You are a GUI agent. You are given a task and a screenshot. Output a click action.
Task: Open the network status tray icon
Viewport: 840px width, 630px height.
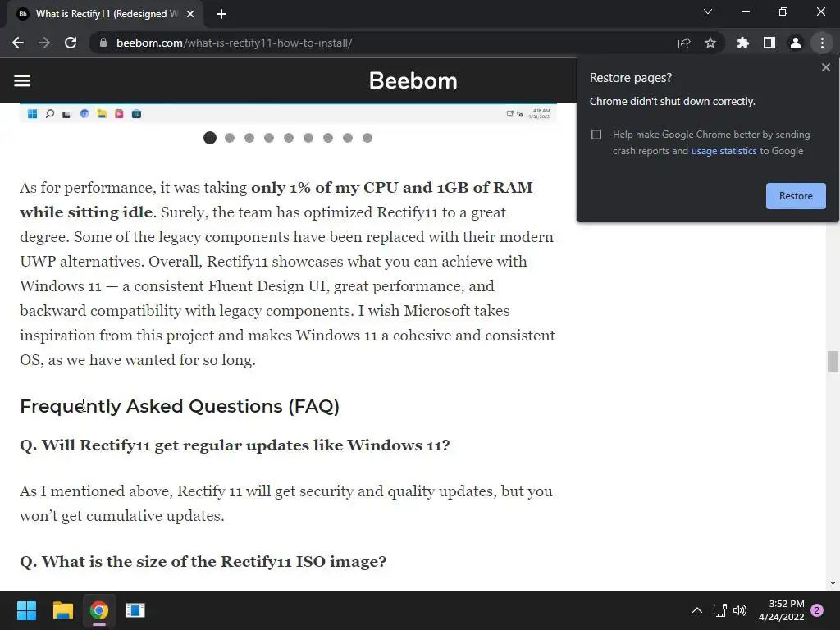coord(719,610)
